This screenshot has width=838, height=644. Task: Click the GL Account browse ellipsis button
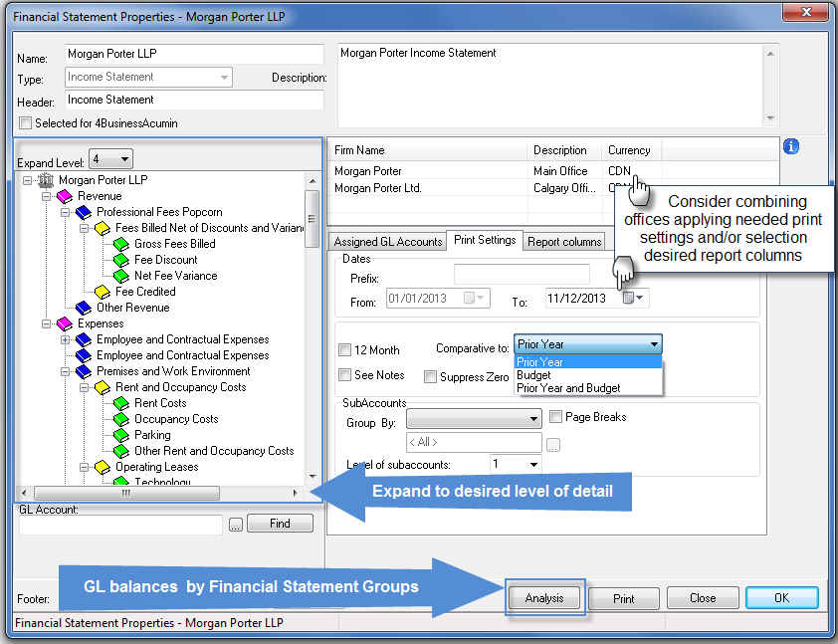[x=236, y=525]
